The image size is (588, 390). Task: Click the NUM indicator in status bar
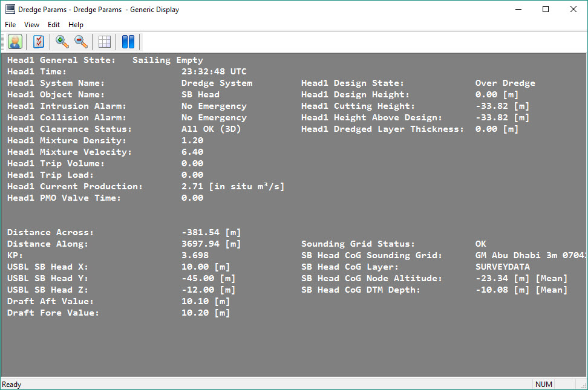543,385
